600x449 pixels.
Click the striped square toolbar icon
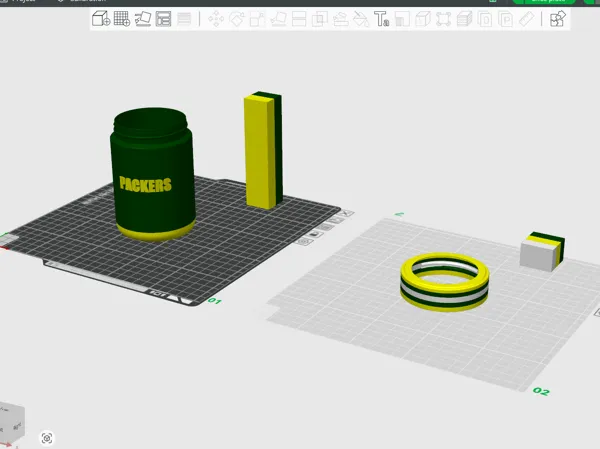(402, 19)
